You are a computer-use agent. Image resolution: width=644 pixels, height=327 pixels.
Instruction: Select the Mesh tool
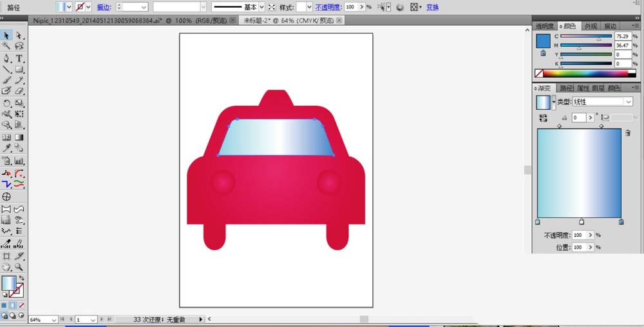[6, 137]
